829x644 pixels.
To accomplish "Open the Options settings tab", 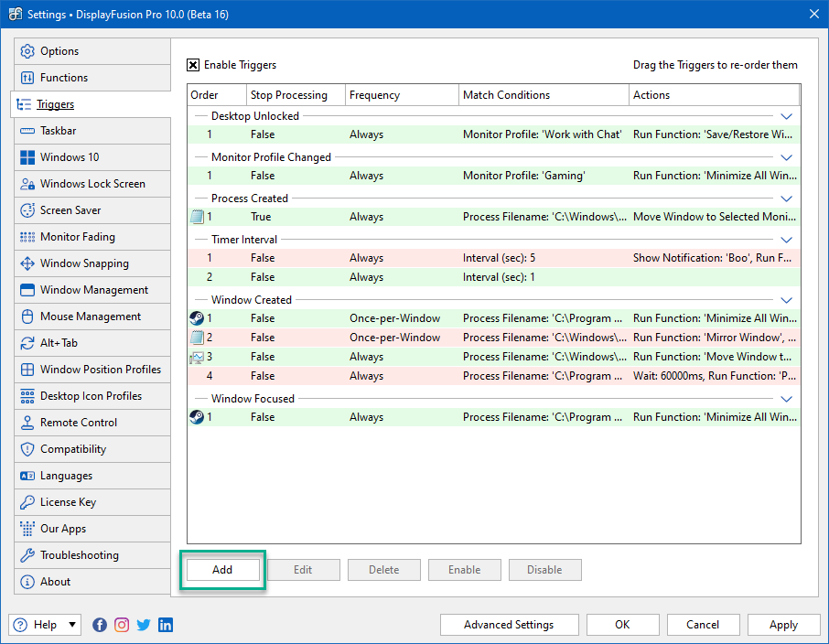I will (x=92, y=51).
